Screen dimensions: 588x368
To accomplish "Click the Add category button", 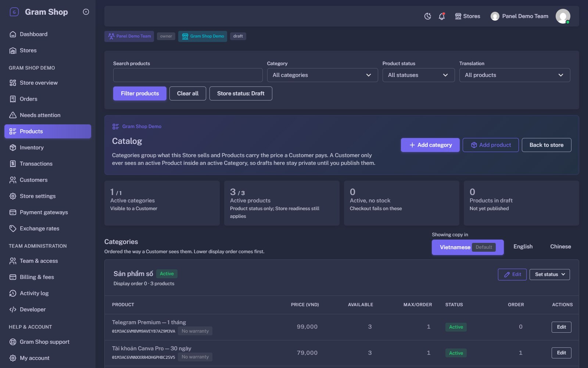I will coord(430,145).
